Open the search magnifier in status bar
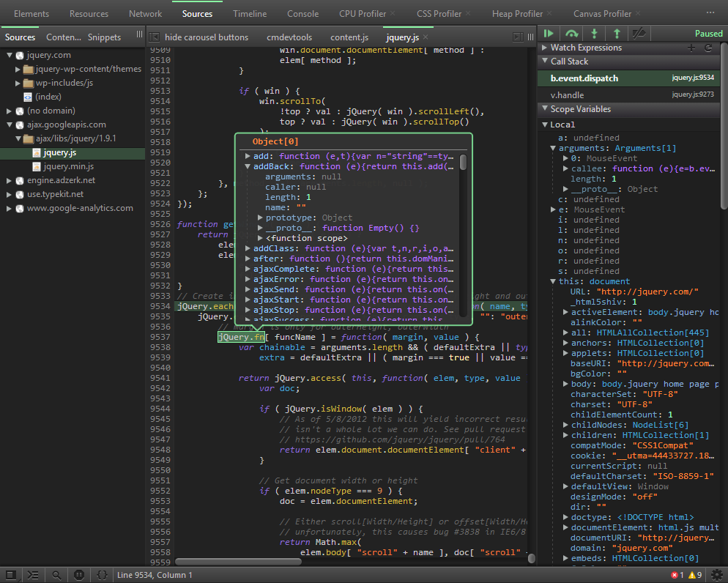 [x=56, y=575]
